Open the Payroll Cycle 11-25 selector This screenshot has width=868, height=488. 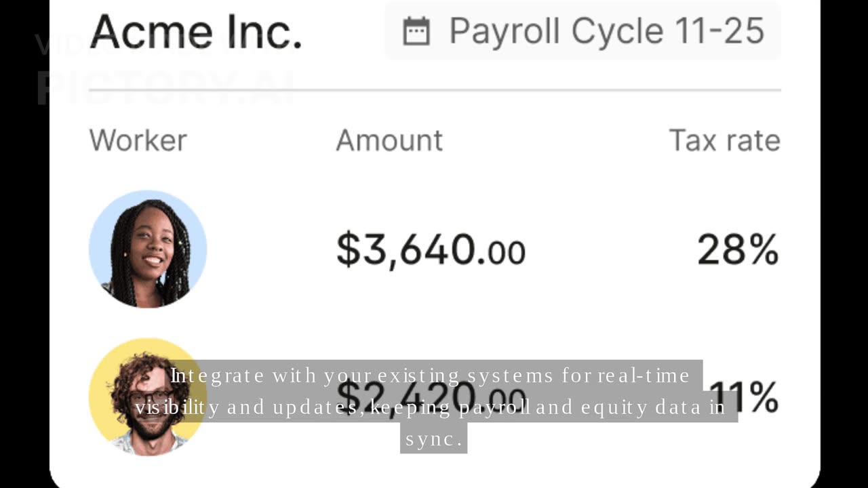[x=583, y=30]
